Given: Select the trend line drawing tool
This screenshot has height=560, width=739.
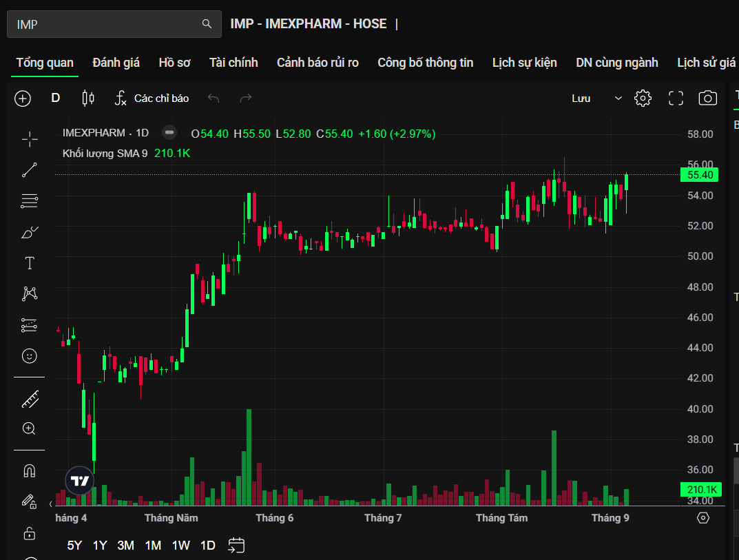Looking at the screenshot, I should pos(29,170).
